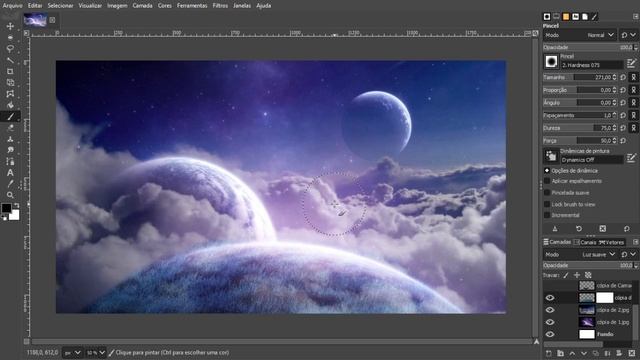Open the Ferramentas menu

[192, 6]
